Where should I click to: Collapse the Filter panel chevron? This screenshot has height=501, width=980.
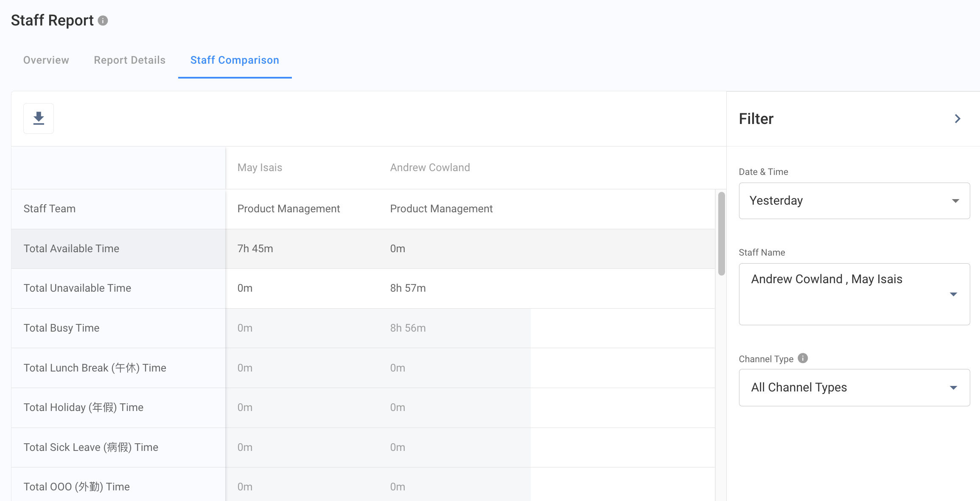[957, 119]
